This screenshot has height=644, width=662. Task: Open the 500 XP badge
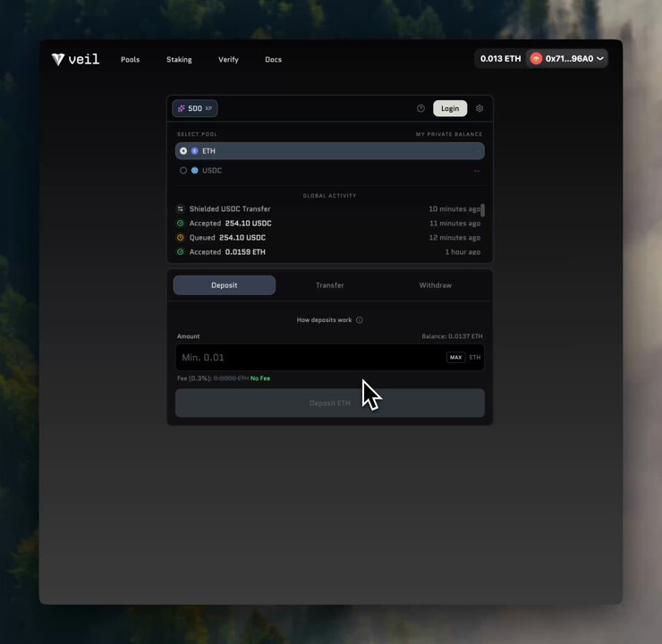tap(195, 108)
